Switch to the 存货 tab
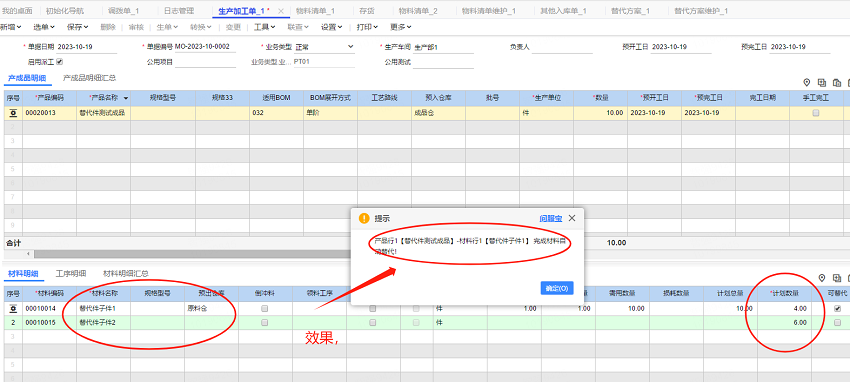Viewport: 850px width, 382px height. tap(366, 11)
